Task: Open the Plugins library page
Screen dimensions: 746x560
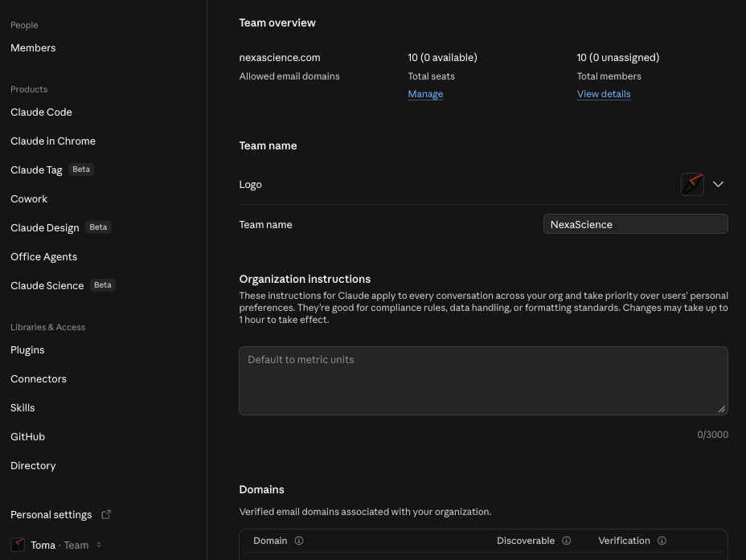Action: 27,349
